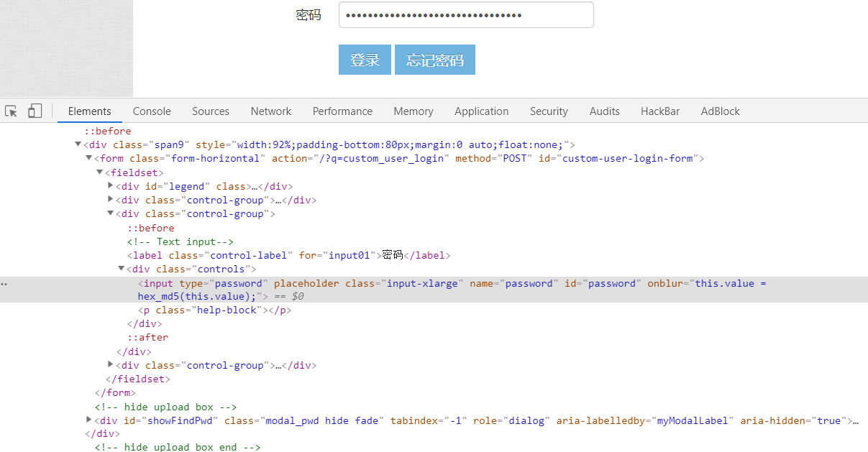Screen dimensions: 868x452
Task: Collapse the open control-group div node
Action: point(111,213)
